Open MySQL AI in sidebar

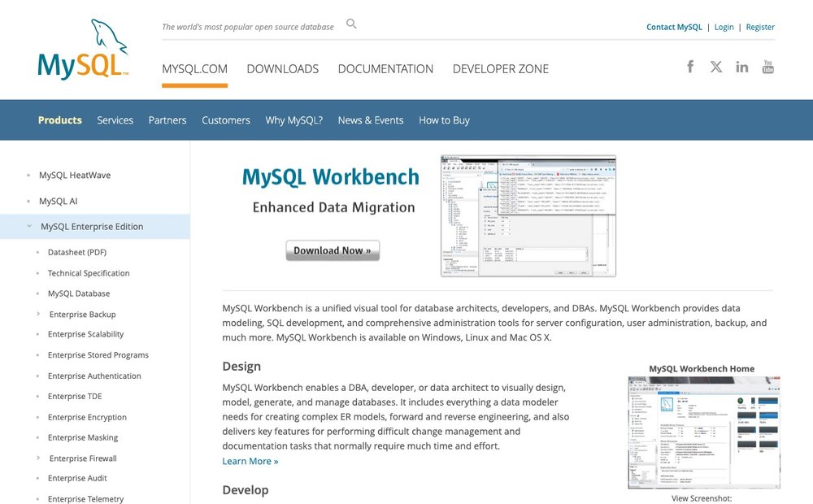click(x=58, y=201)
